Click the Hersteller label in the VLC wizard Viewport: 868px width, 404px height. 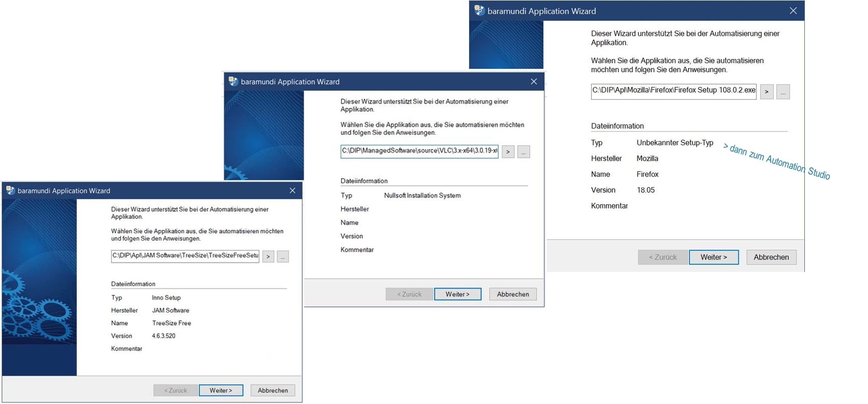(354, 209)
